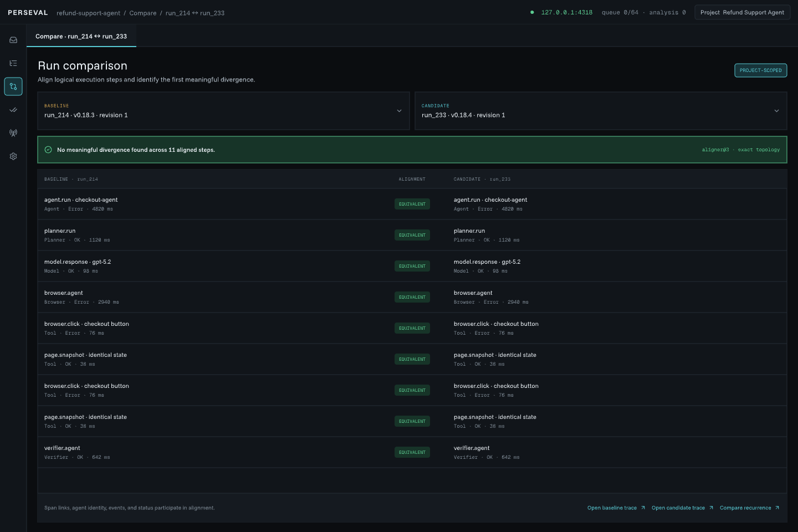The height and width of the screenshot is (532, 798).
Task: Select the compare runs sidebar icon
Action: 13,86
